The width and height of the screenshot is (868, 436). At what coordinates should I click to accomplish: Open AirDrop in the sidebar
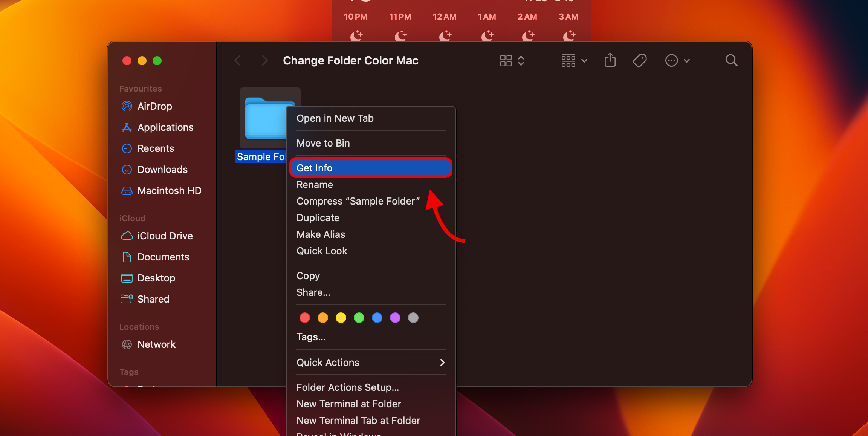coord(154,106)
